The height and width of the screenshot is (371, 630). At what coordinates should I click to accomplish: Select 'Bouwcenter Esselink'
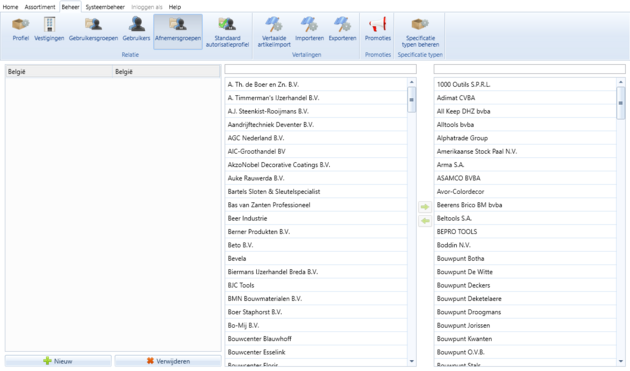[316, 352]
